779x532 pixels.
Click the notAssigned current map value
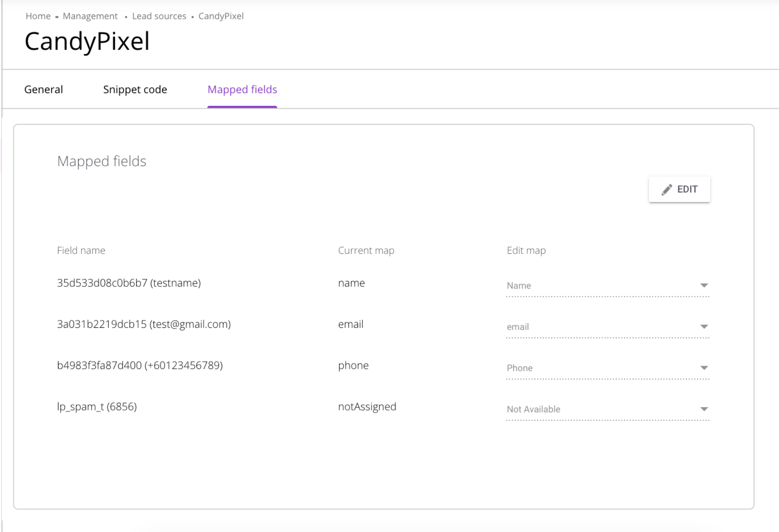[367, 407]
